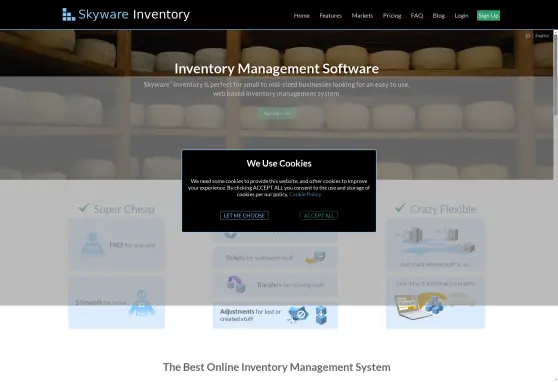Viewport: 558px width, 382px height.
Task: Click 'The Best Online Inventory Management System' heading
Action: [x=277, y=367]
